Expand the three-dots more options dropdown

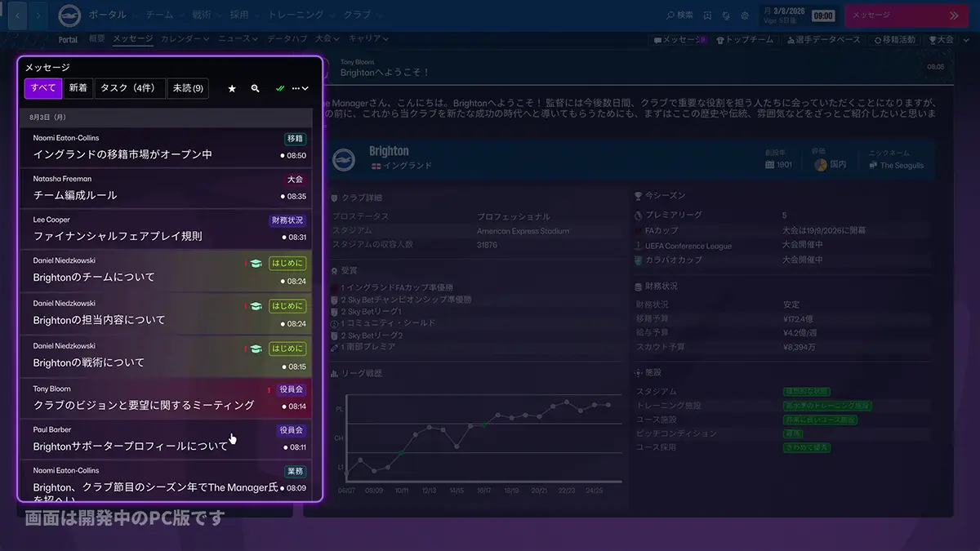(x=301, y=88)
